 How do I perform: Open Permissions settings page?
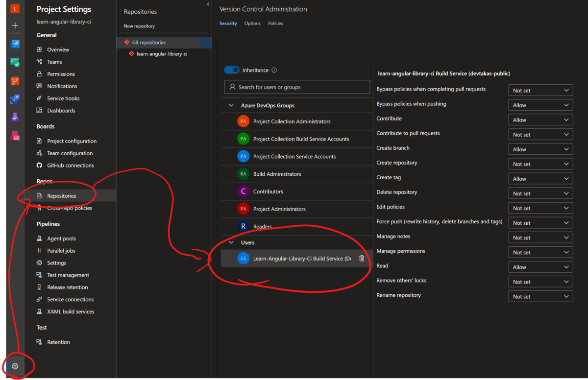(61, 74)
